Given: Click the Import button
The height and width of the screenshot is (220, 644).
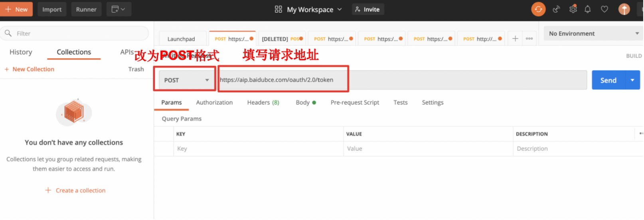Looking at the screenshot, I should click(52, 9).
